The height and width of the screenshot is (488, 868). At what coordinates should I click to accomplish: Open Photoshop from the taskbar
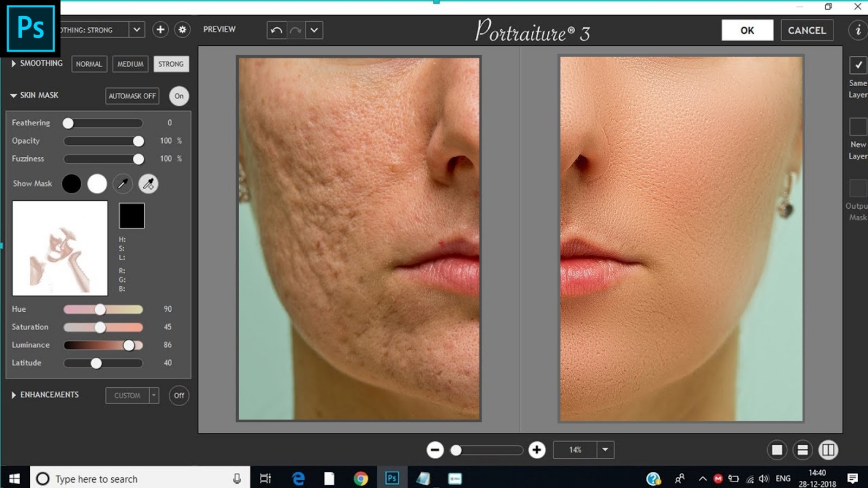tap(392, 479)
